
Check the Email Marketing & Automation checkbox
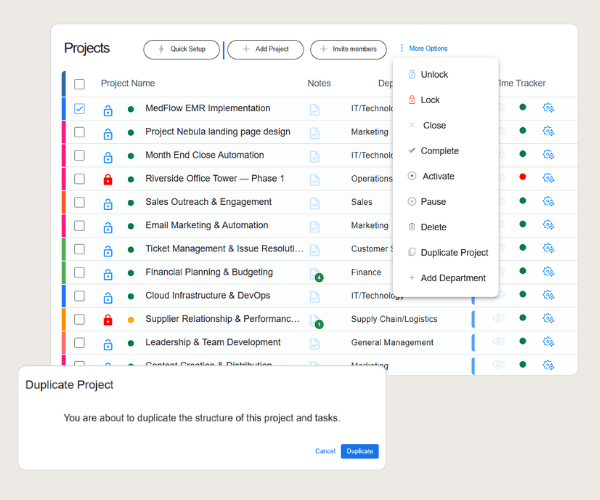point(79,226)
